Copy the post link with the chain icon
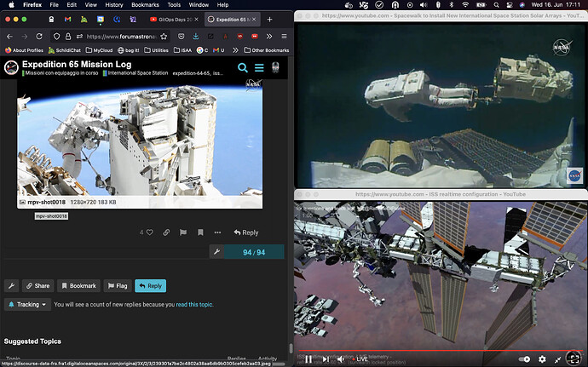 click(166, 232)
